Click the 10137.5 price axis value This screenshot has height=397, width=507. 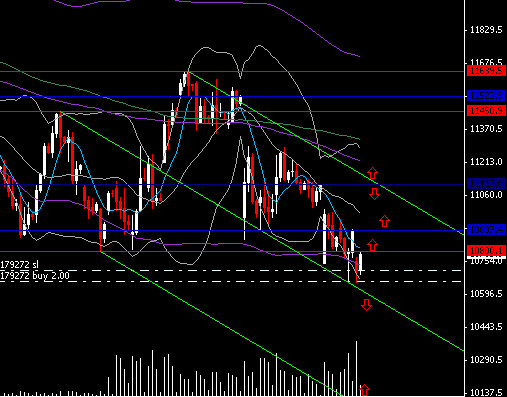tap(486, 392)
